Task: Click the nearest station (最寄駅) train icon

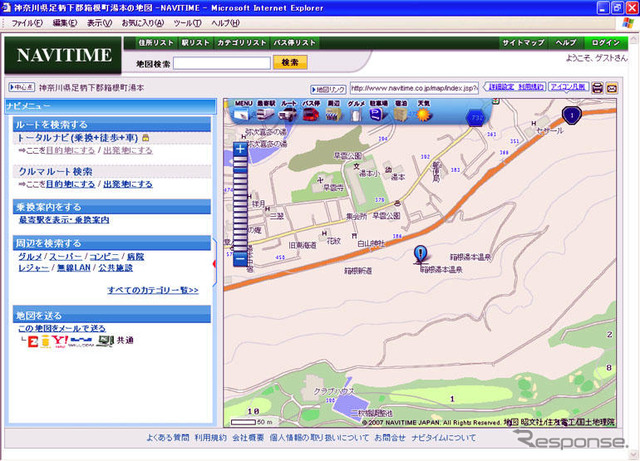Action: click(265, 114)
